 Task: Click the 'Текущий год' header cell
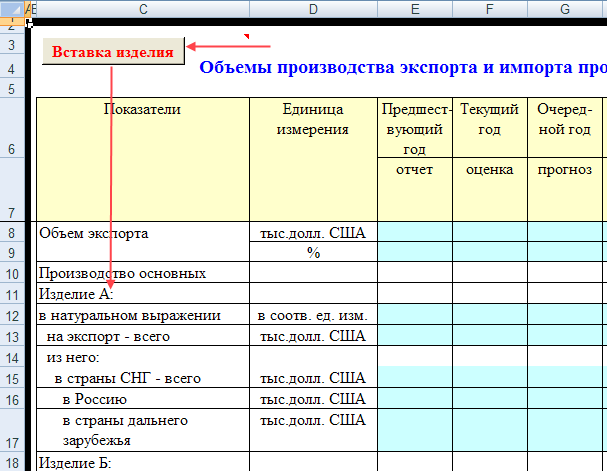[x=490, y=128]
